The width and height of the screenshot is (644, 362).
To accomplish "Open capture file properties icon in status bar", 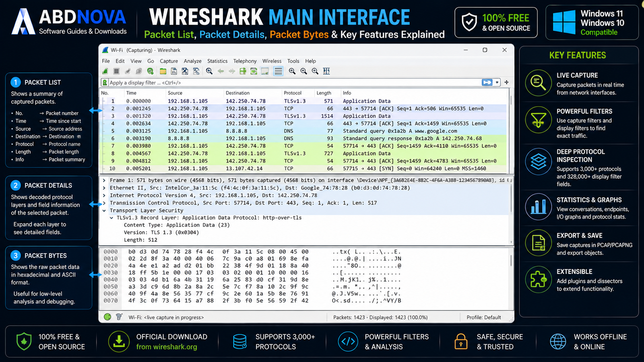I will click(119, 317).
